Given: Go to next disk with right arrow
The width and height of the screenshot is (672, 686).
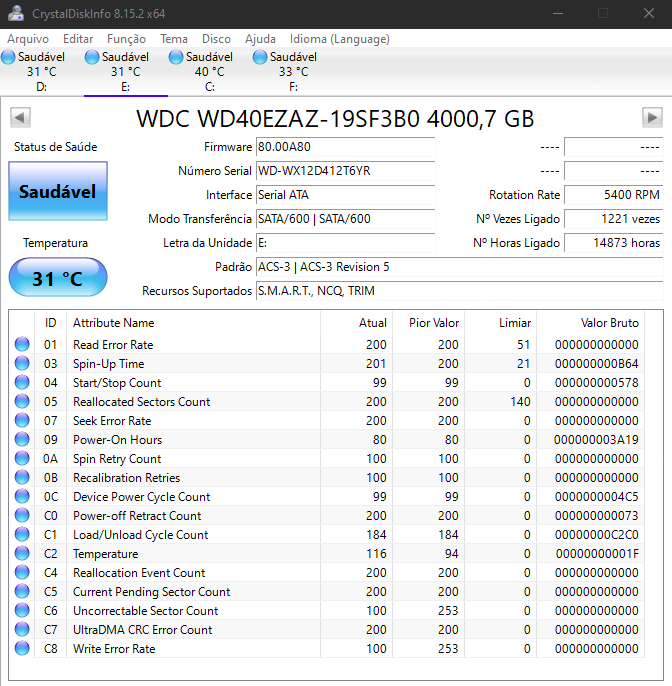Looking at the screenshot, I should click(x=652, y=118).
